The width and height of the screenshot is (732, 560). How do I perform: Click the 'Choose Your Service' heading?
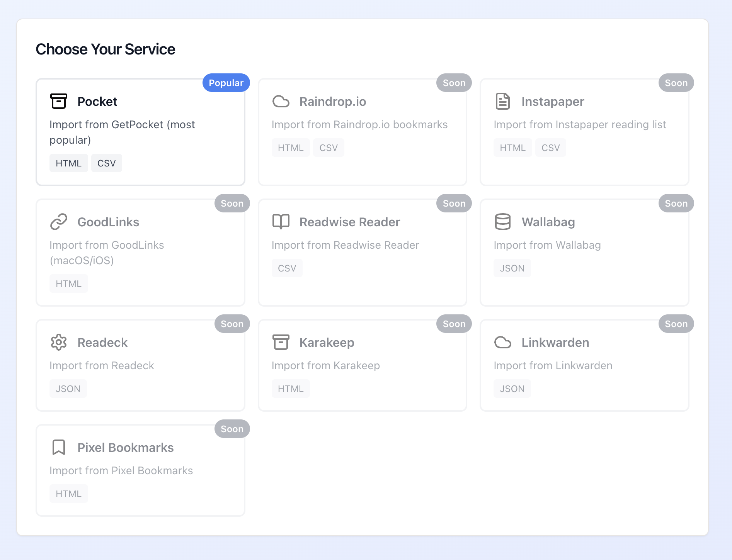tap(106, 49)
